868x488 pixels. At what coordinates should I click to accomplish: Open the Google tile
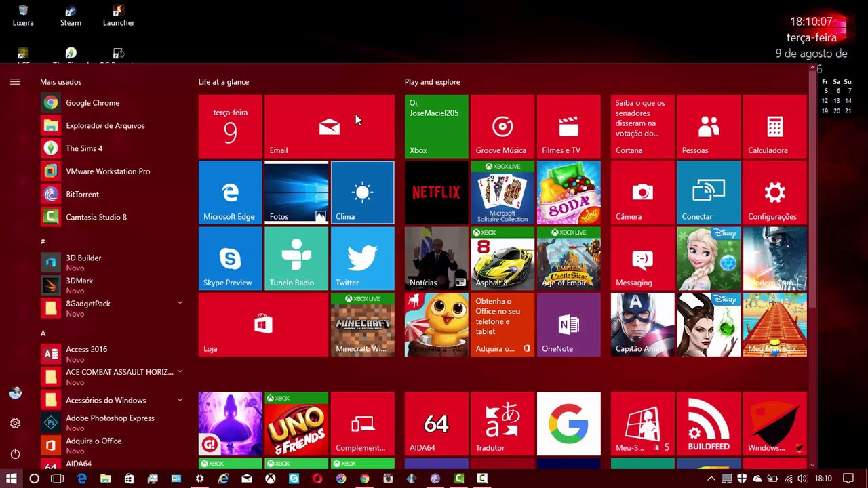click(568, 424)
